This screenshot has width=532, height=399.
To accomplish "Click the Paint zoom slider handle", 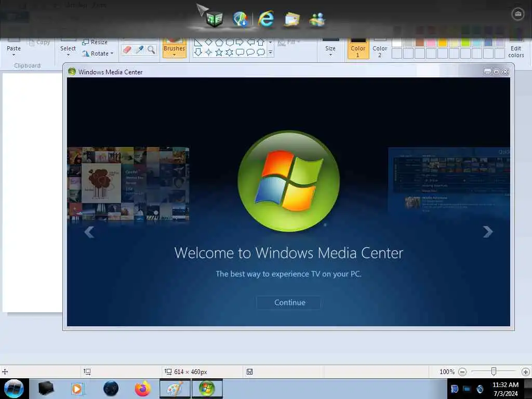I will tap(494, 371).
